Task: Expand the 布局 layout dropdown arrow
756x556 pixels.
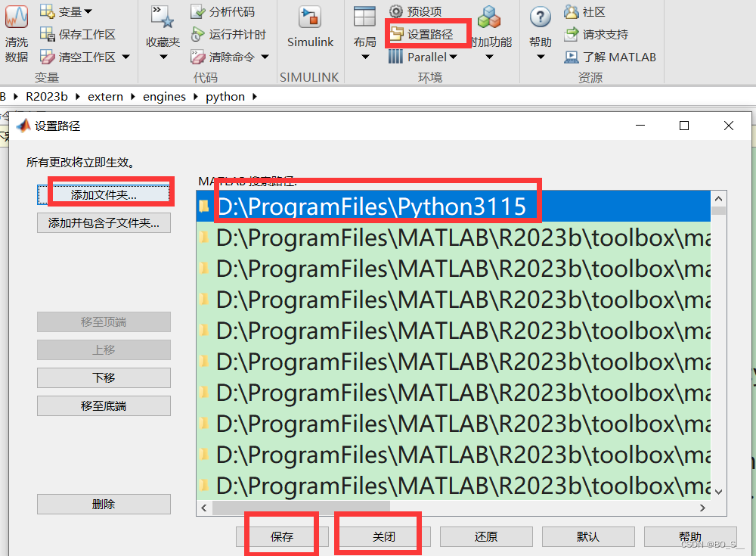Action: coord(365,57)
